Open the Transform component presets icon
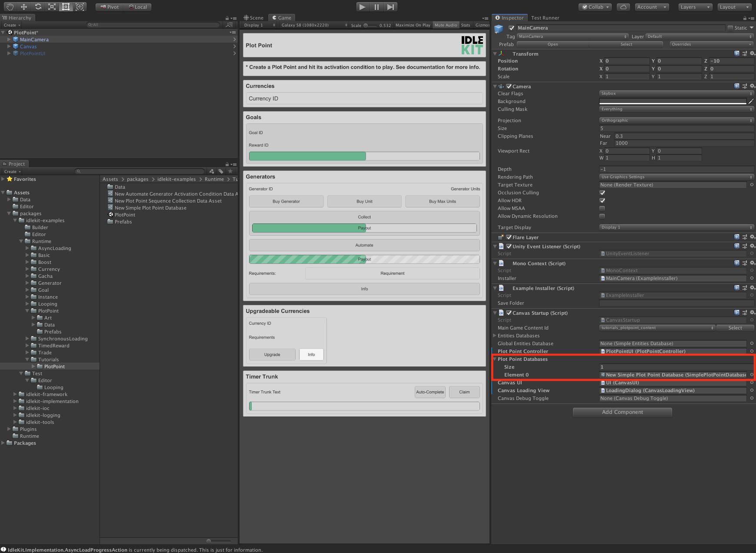 click(x=745, y=53)
